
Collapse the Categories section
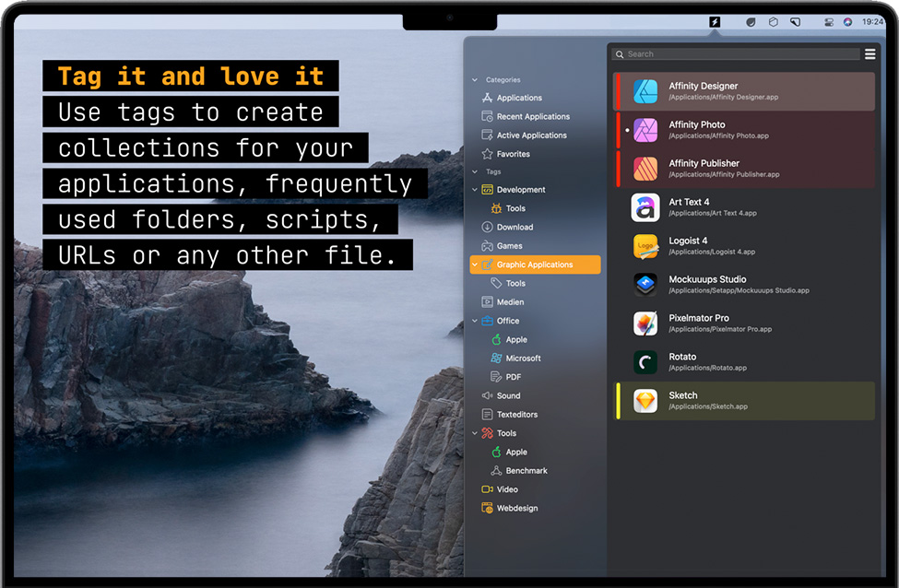click(x=476, y=80)
